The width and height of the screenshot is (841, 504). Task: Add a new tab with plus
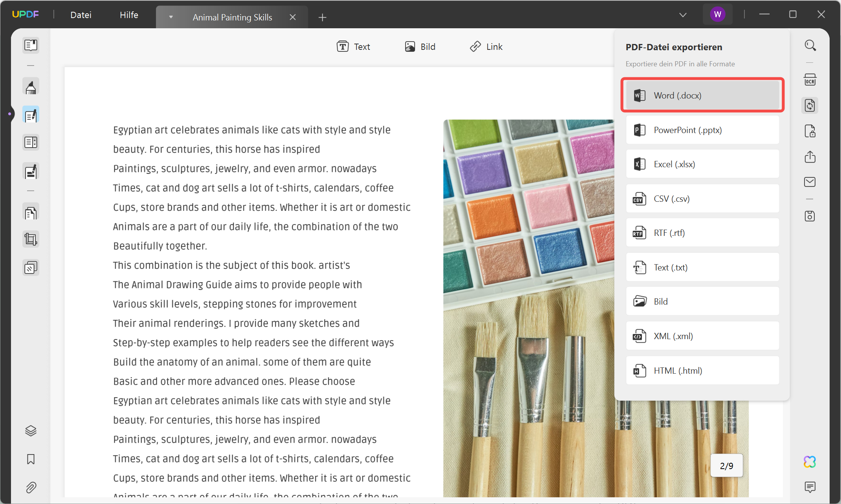[x=322, y=17]
